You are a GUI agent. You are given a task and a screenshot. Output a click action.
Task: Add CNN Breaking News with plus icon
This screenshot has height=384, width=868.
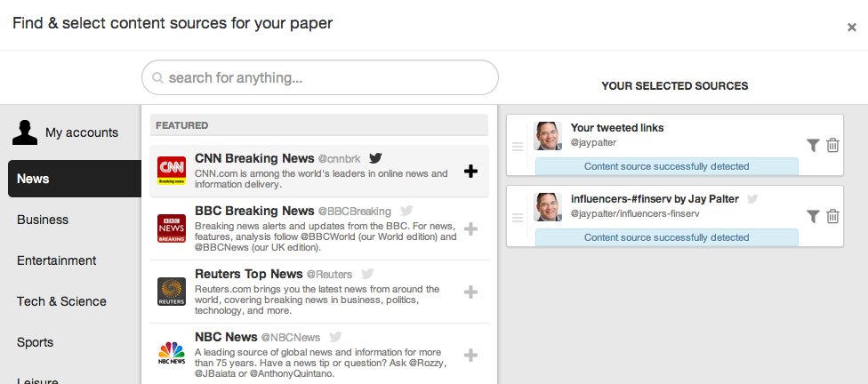(470, 172)
